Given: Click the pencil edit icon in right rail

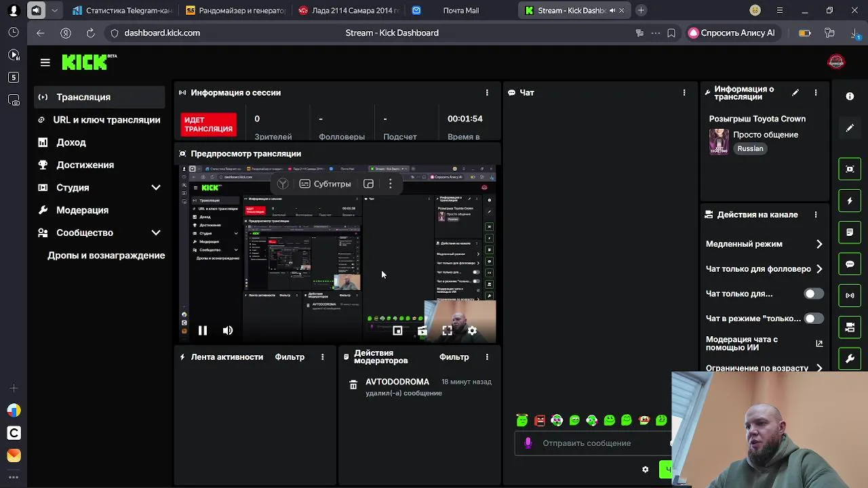Looking at the screenshot, I should point(850,128).
